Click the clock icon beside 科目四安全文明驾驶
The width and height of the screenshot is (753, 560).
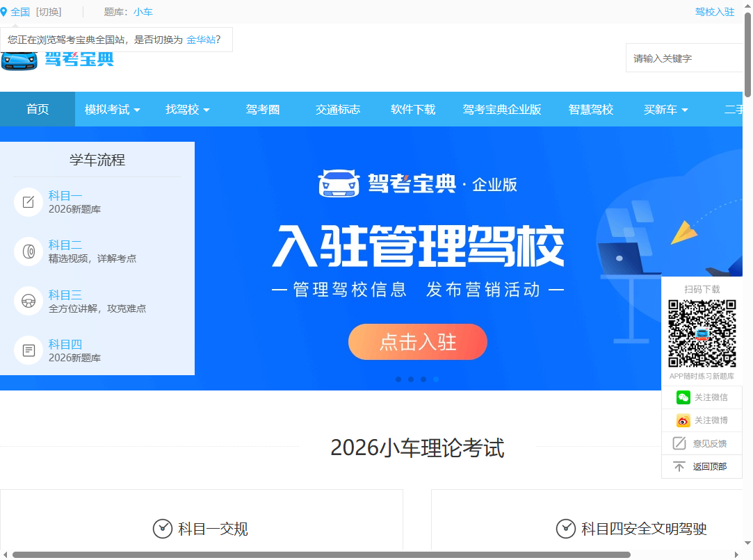(x=566, y=529)
